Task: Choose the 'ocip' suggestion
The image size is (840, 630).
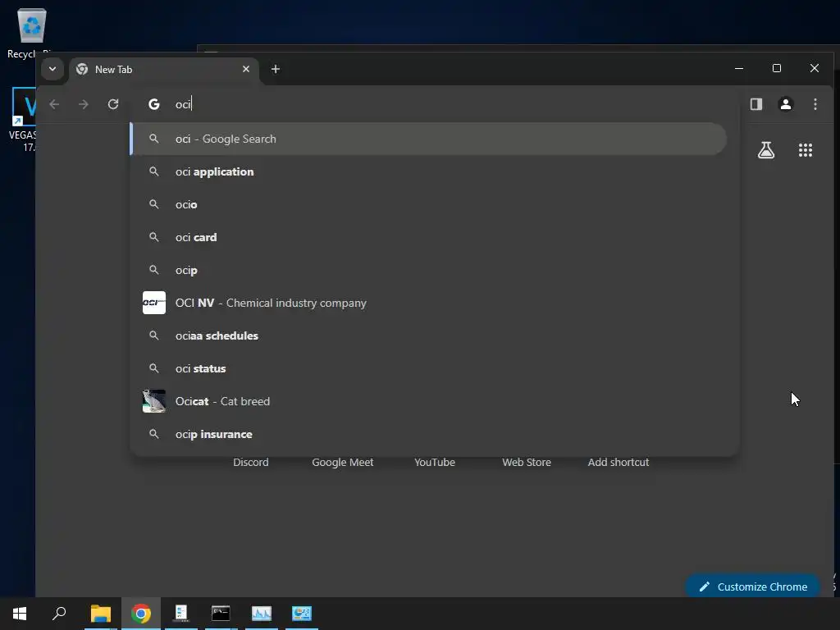Action: click(x=428, y=270)
